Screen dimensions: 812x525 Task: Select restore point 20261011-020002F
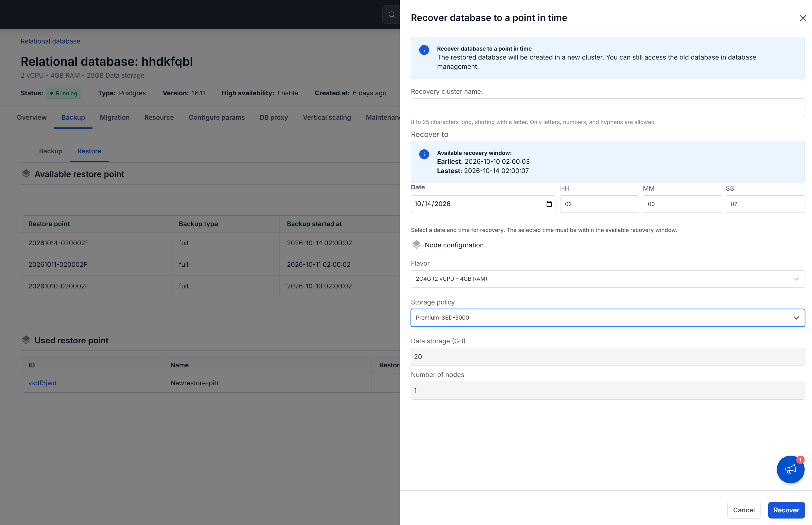(x=58, y=264)
